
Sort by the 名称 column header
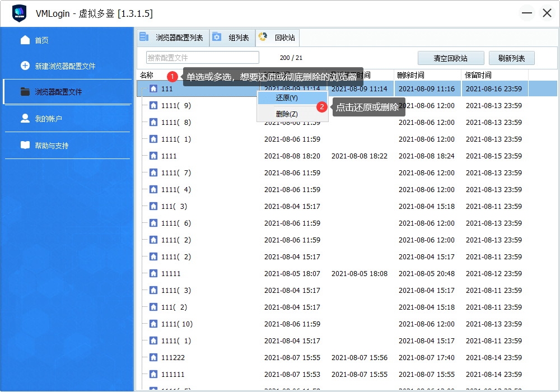[x=146, y=75]
